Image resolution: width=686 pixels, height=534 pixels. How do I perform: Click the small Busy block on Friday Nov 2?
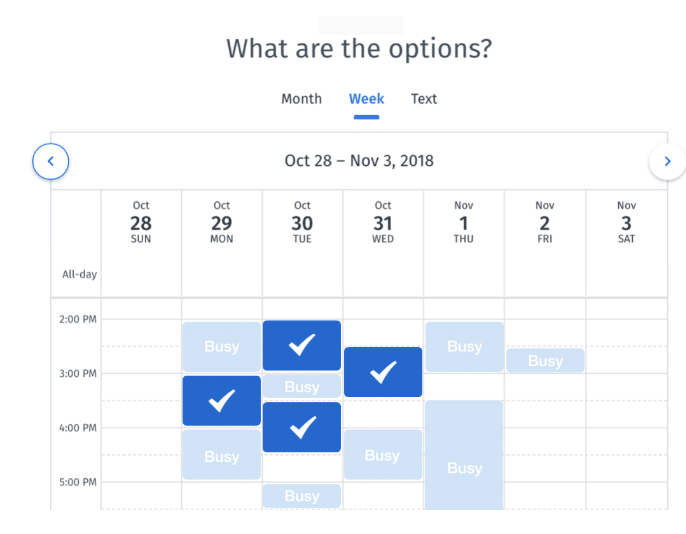pyautogui.click(x=545, y=360)
